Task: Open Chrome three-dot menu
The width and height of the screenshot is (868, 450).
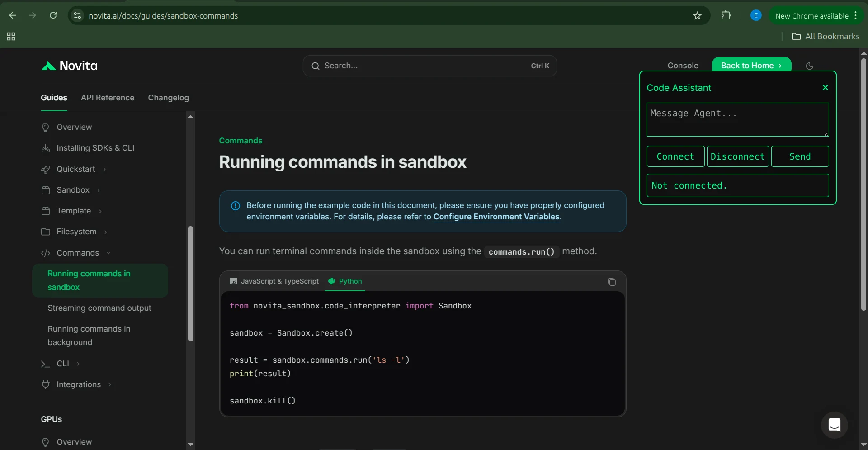Action: click(x=856, y=15)
